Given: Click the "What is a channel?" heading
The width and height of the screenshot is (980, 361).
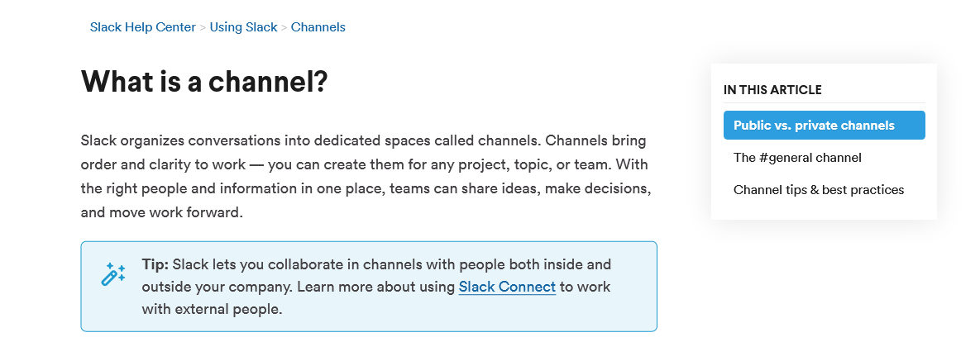Looking at the screenshot, I should click(x=204, y=81).
